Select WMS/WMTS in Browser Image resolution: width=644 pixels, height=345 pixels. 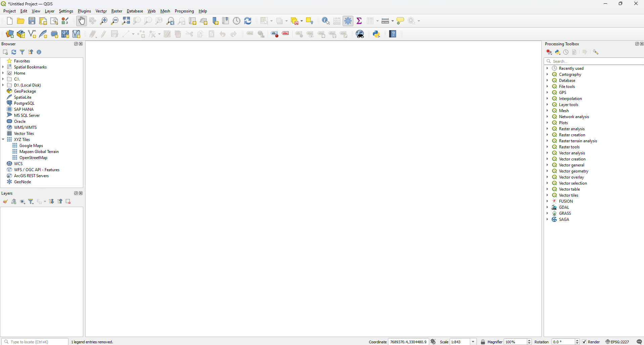click(26, 127)
